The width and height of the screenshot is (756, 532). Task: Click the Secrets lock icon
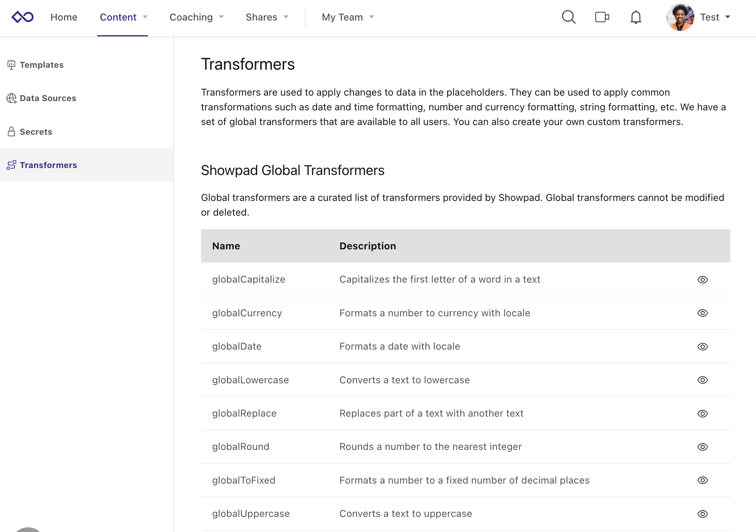point(12,132)
